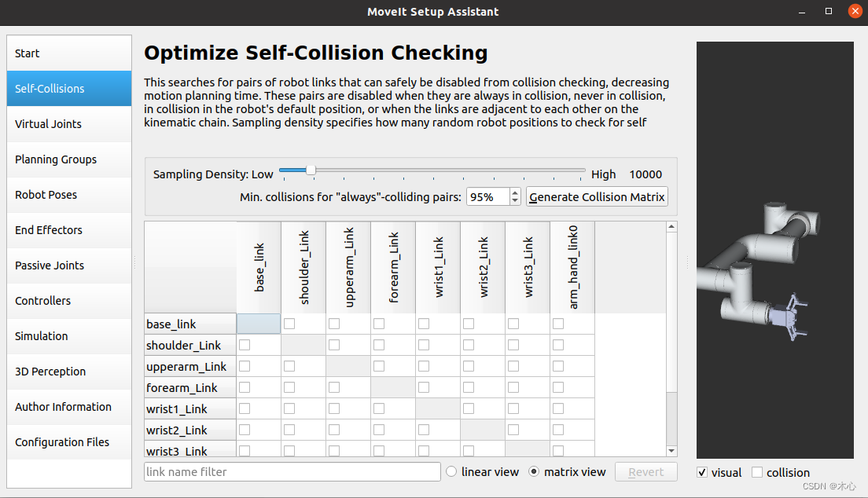Open the Start page in sidebar
868x498 pixels.
click(69, 53)
